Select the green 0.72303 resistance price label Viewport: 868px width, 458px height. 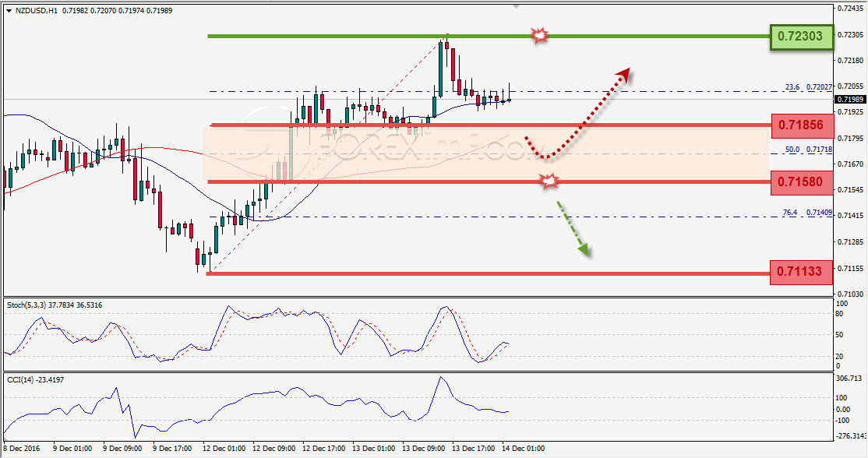click(802, 37)
